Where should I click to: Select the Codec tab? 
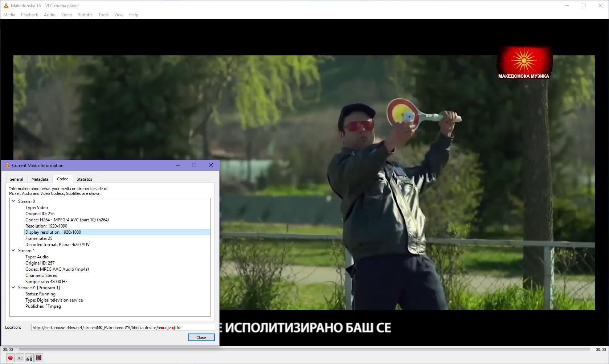(x=62, y=179)
